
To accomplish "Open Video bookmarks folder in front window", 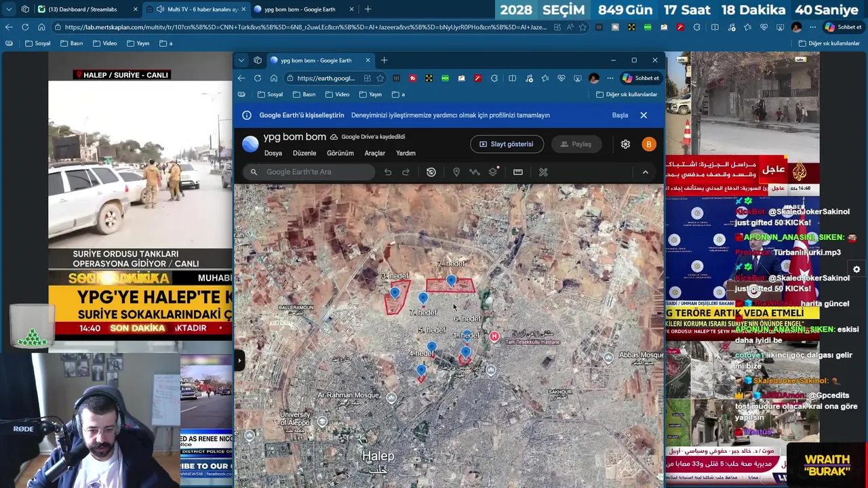I will pos(337,94).
